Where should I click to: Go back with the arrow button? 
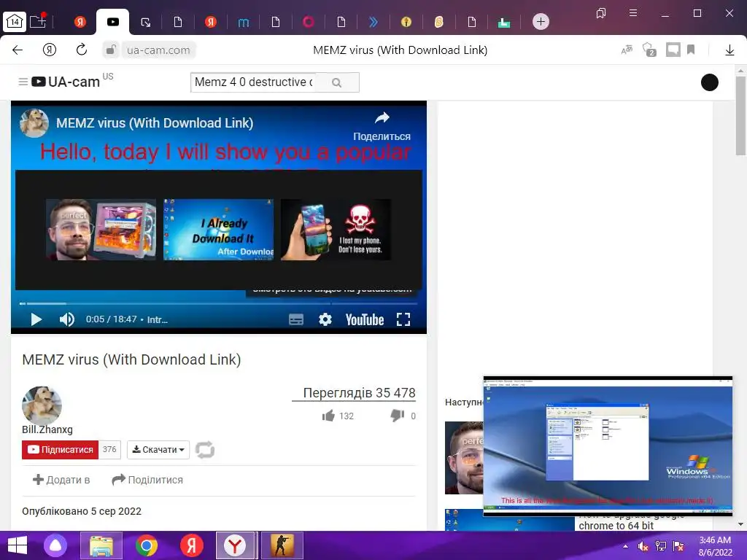pyautogui.click(x=18, y=50)
